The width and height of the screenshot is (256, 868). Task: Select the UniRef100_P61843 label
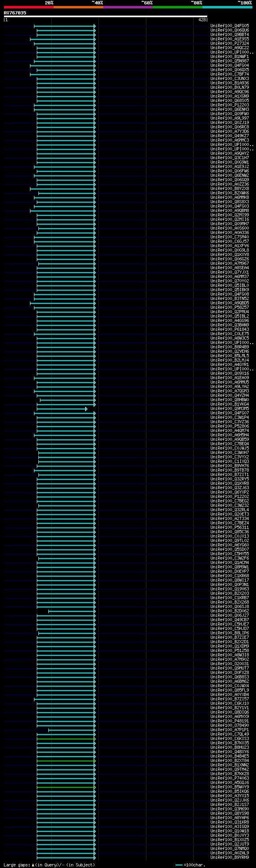point(230,329)
